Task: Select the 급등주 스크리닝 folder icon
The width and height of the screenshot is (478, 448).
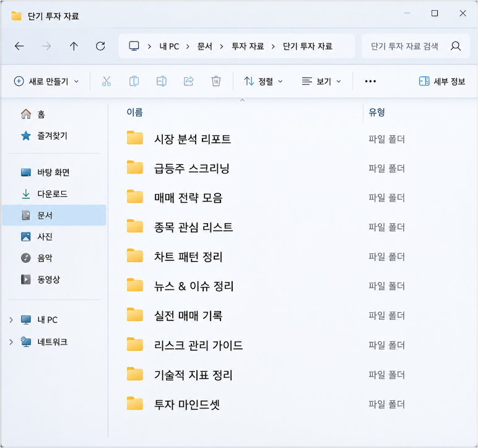Action: tap(135, 167)
